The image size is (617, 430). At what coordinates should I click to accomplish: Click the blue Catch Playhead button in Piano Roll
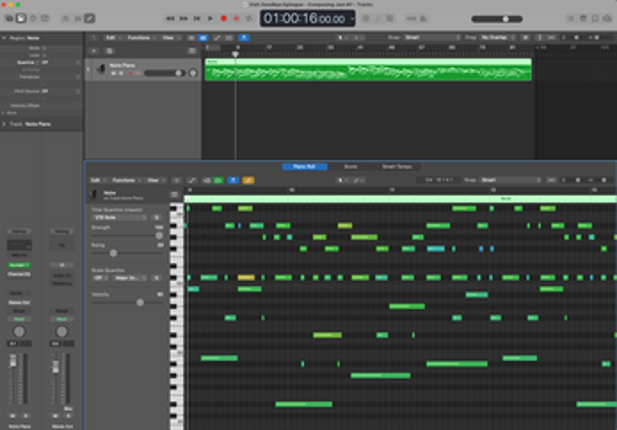click(x=232, y=180)
